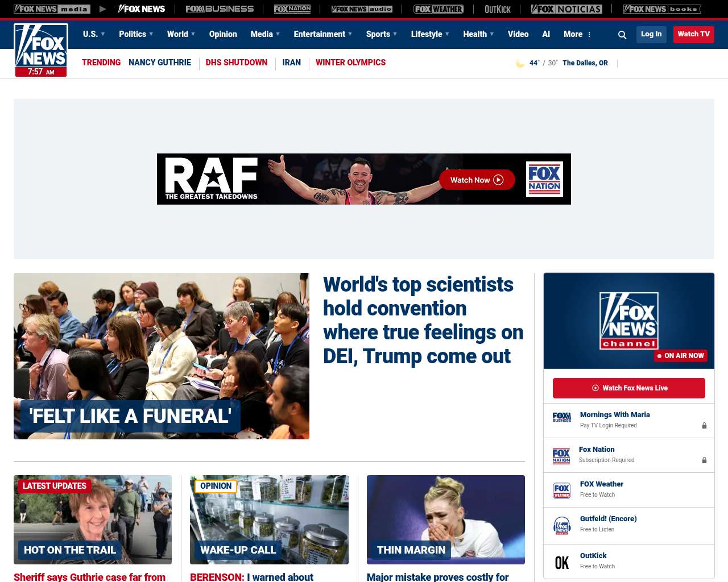The height and width of the screenshot is (582, 728).
Task: Click the OutKick OK icon in sidebar
Action: pos(561,562)
